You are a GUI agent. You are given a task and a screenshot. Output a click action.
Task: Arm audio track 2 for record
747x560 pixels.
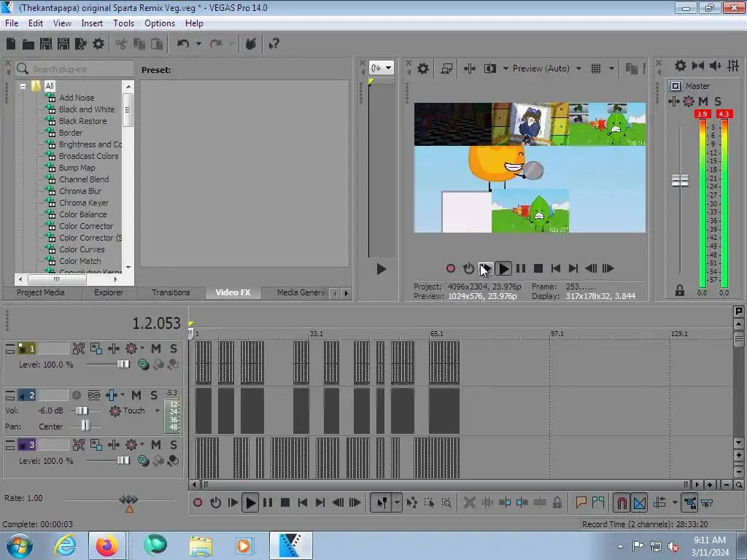[x=76, y=395]
